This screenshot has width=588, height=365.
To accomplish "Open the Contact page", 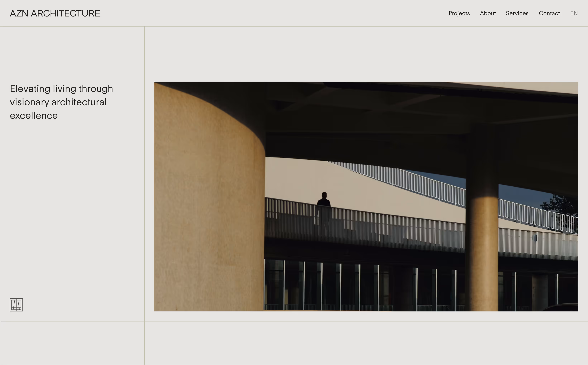I will (549, 13).
